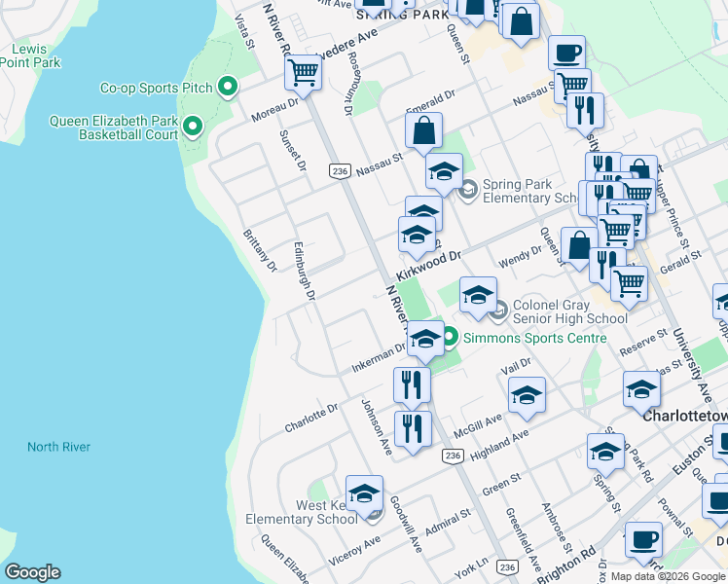
Task: Select the North River water label
Action: click(x=59, y=447)
